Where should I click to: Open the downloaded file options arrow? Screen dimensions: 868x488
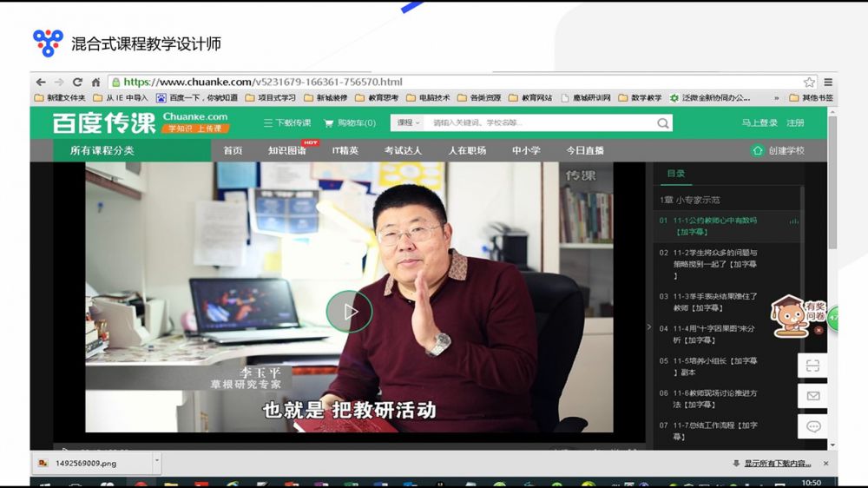(157, 463)
